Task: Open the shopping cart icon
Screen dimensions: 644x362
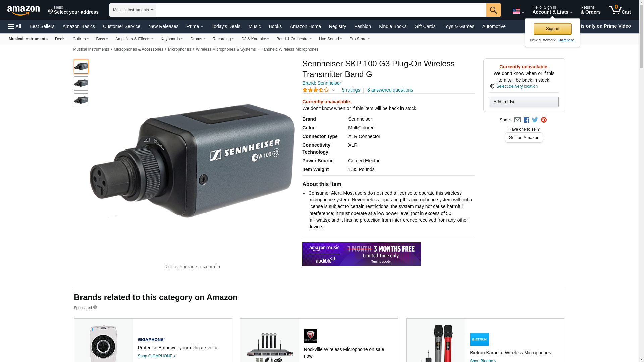Action: pyautogui.click(x=620, y=10)
